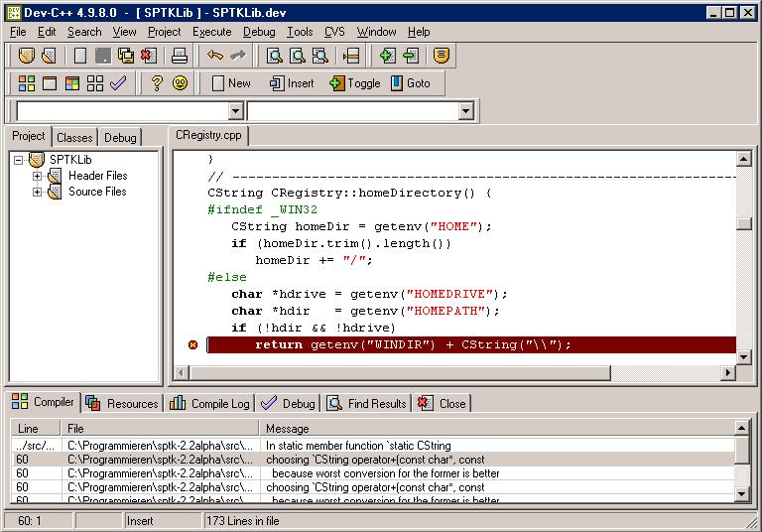Click the Print toolbar icon

[x=180, y=56]
